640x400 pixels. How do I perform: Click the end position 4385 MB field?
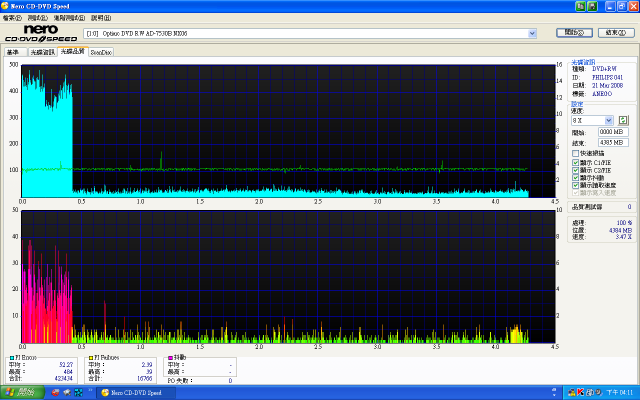pos(613,142)
